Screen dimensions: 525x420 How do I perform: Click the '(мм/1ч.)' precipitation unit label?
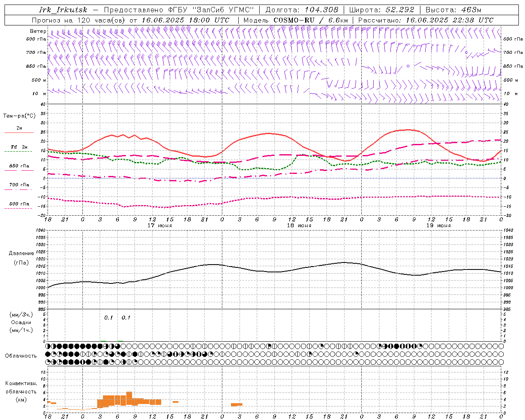(21, 330)
